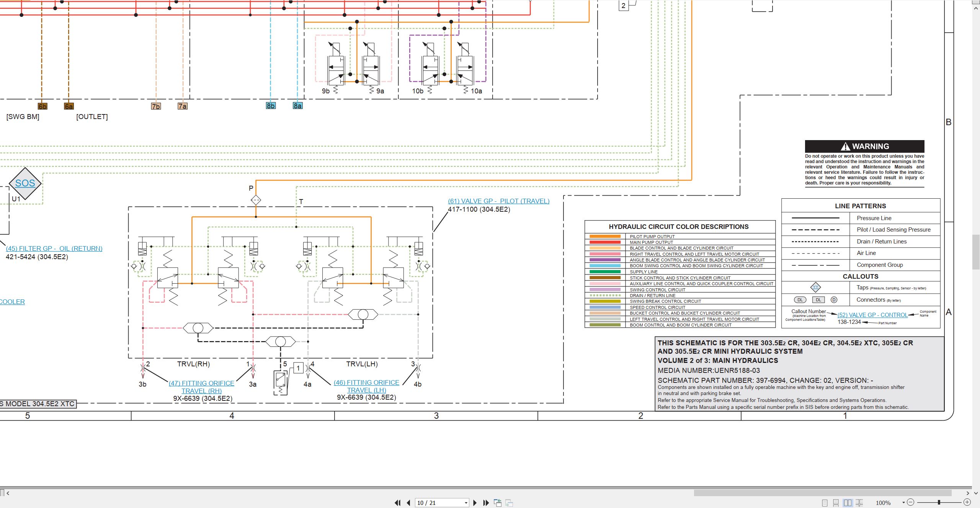The height and width of the screenshot is (508, 980).
Task: Click the [SWG BM] label
Action: pos(23,117)
